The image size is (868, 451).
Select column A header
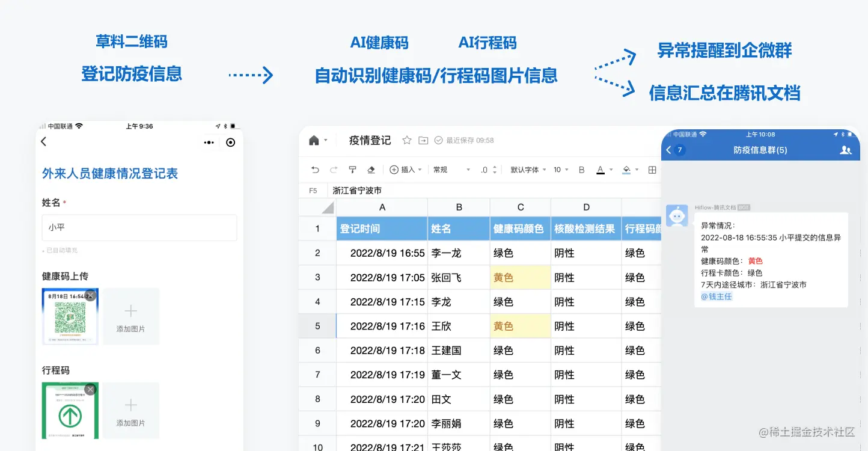tap(382, 207)
